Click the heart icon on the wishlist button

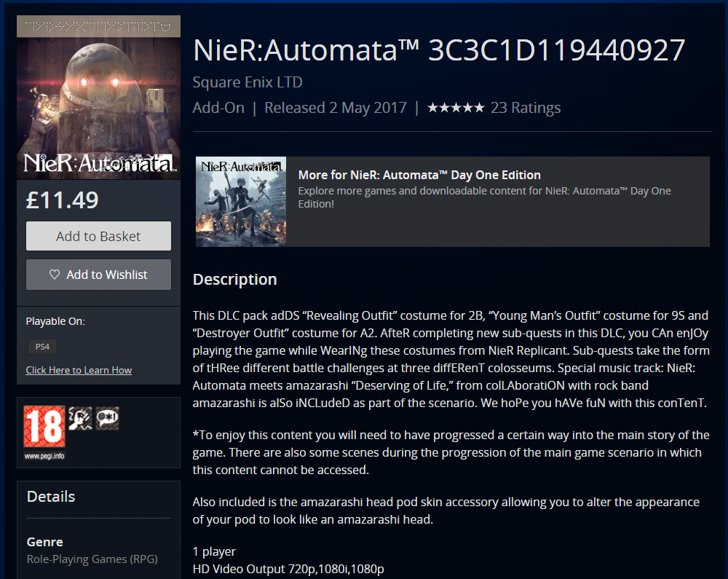point(55,275)
